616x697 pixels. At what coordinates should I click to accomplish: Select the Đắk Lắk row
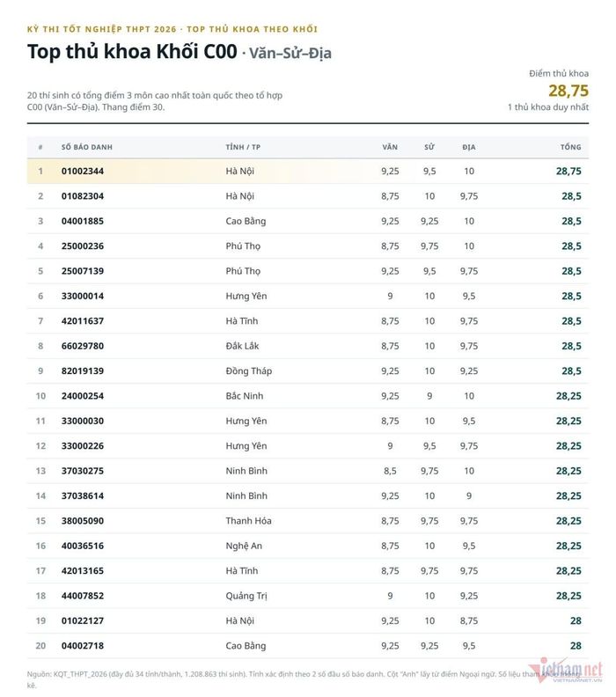[x=307, y=346]
